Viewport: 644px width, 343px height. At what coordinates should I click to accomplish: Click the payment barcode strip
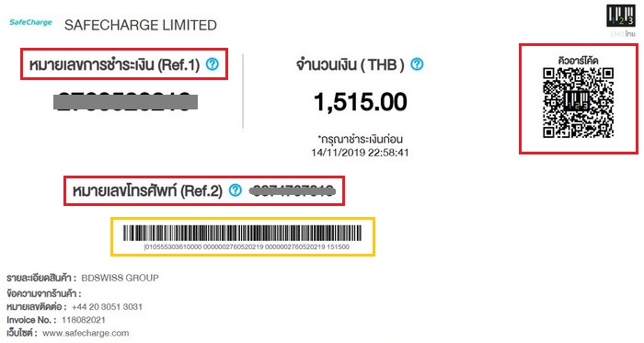click(x=242, y=233)
